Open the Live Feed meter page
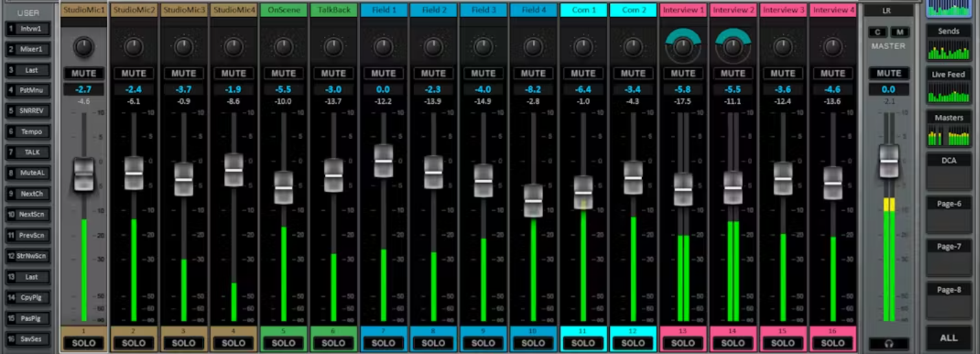This screenshot has height=354, width=980. [948, 86]
